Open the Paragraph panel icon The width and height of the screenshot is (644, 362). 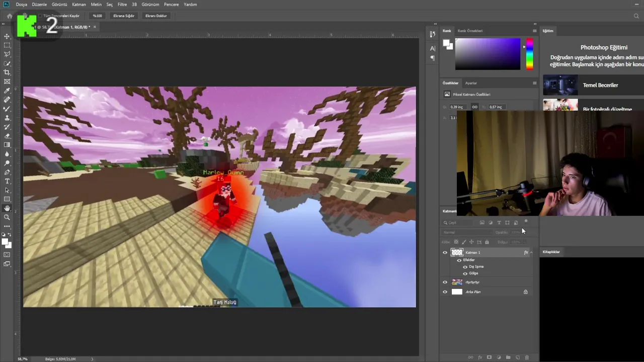coord(432,58)
